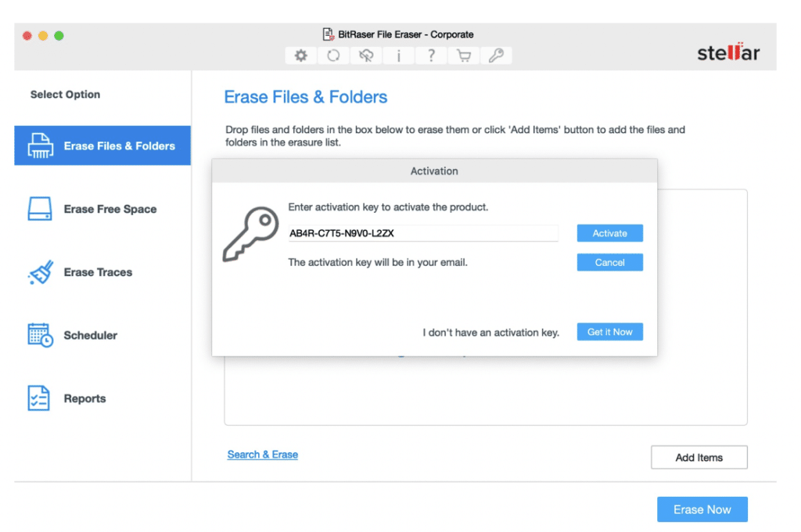This screenshot has height=532, width=801.
Task: Open the Erase Traces option
Action: point(102,272)
